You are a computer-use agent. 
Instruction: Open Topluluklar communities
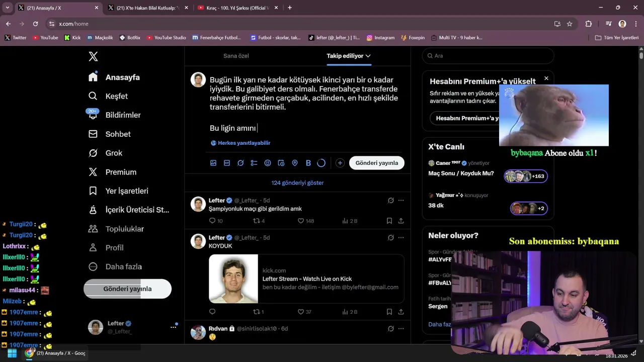[116, 229]
